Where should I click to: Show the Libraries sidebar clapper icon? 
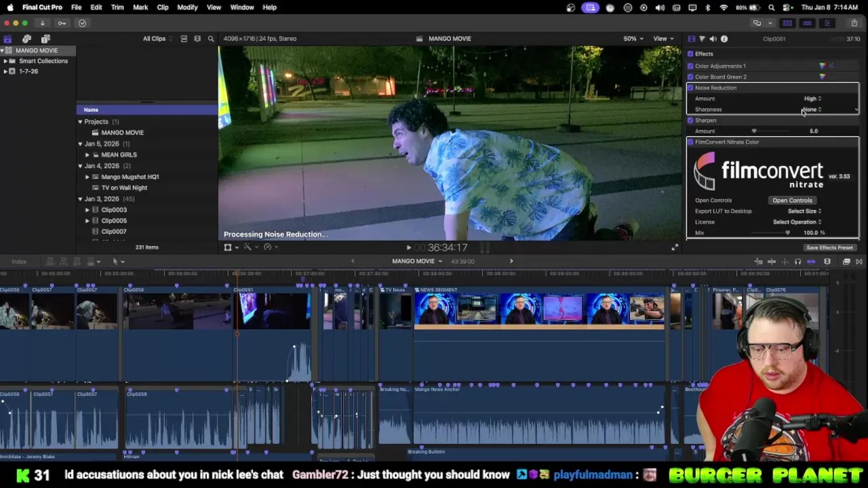[7, 39]
